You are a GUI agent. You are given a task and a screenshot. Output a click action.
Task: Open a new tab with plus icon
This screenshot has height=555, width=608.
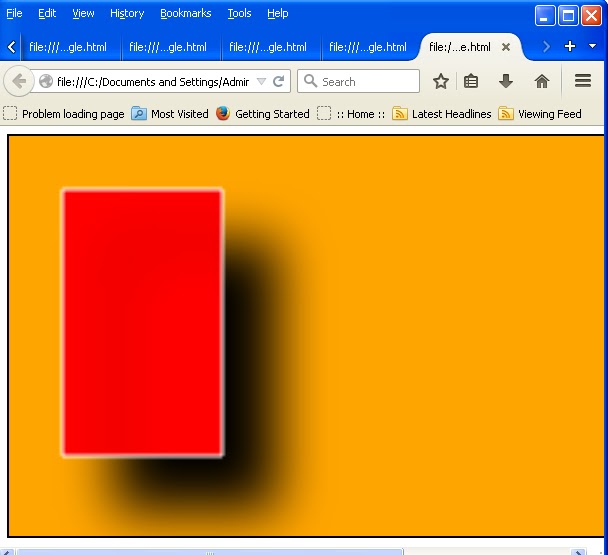(x=570, y=47)
